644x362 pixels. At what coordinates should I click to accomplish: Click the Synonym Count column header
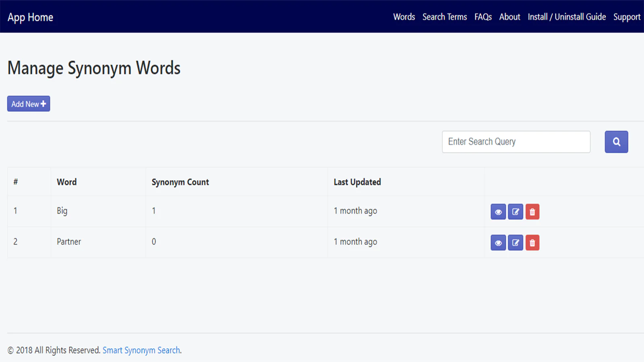(x=180, y=182)
